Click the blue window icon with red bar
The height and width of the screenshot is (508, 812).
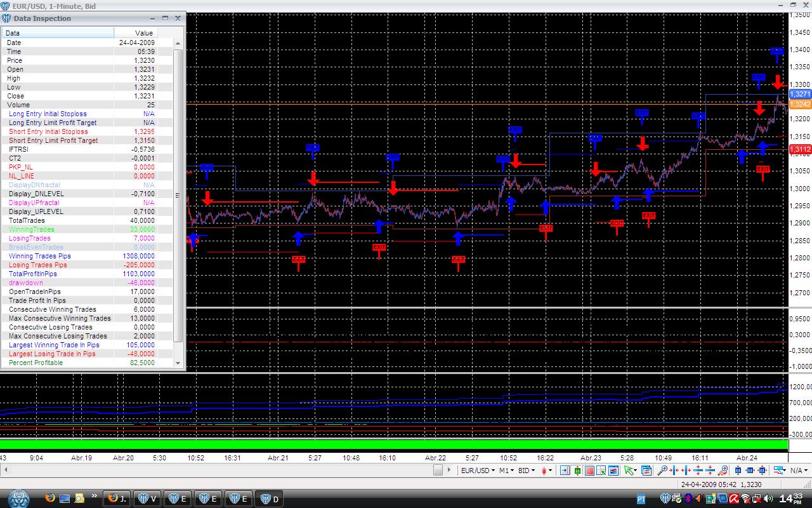click(x=613, y=471)
